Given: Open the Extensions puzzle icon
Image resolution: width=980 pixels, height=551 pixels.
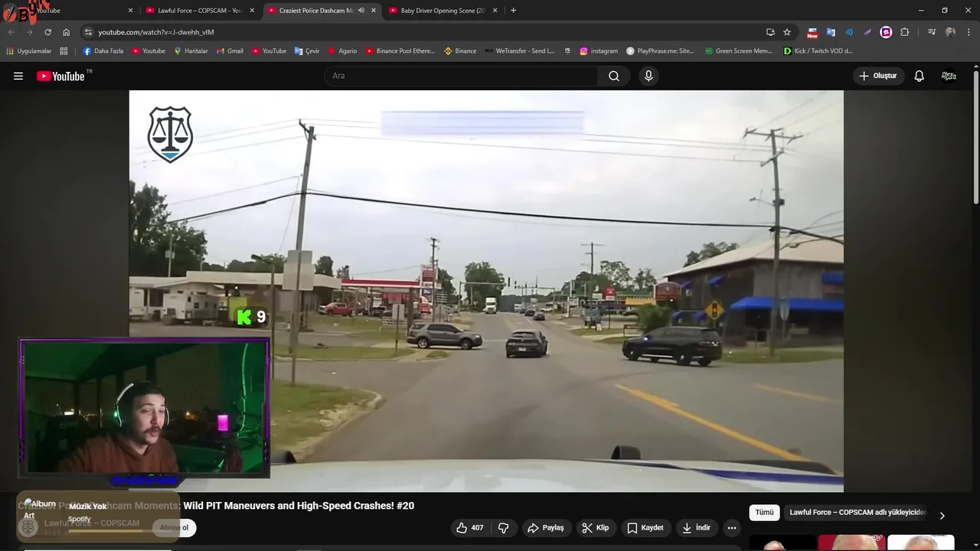Looking at the screenshot, I should click(x=904, y=32).
